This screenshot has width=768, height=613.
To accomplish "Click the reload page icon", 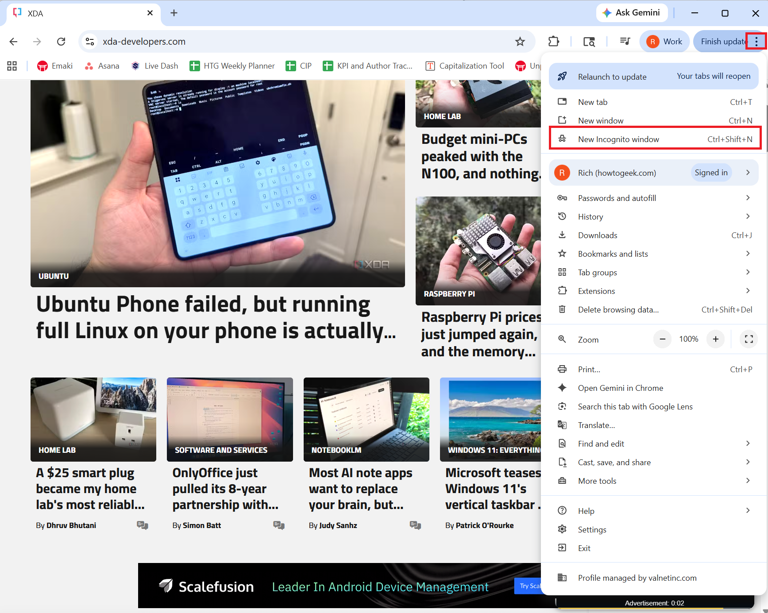I will coord(61,42).
